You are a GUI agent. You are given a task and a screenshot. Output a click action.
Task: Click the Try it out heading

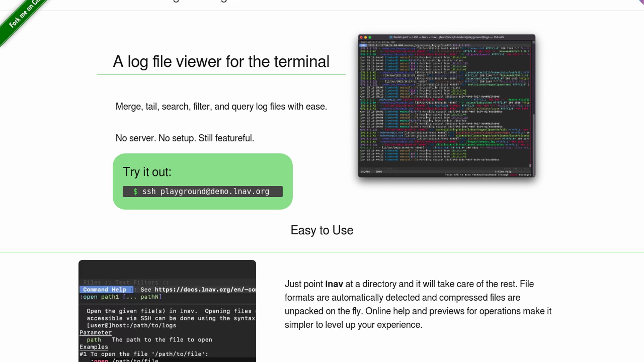[147, 172]
